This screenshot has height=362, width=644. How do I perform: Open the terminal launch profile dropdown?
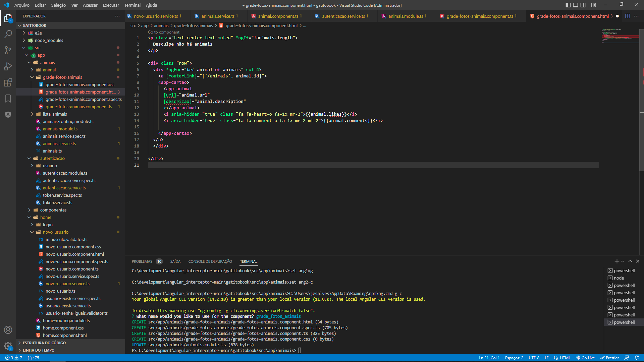[623, 261]
